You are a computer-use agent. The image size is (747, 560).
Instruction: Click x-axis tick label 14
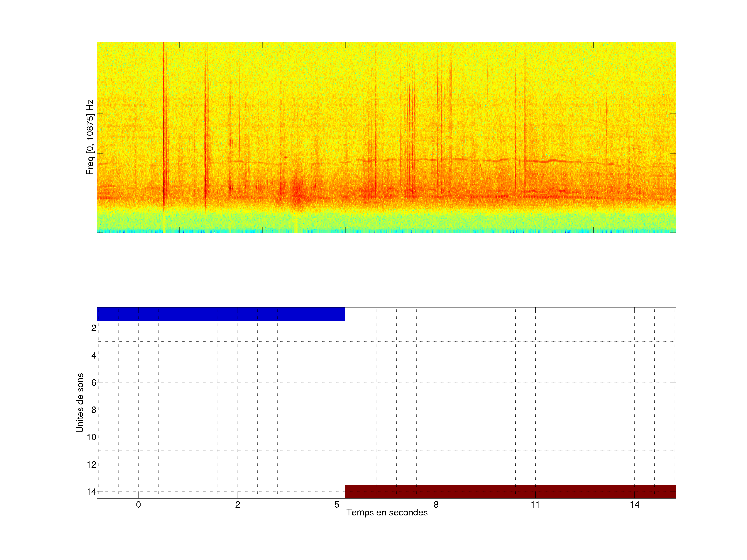634,505
